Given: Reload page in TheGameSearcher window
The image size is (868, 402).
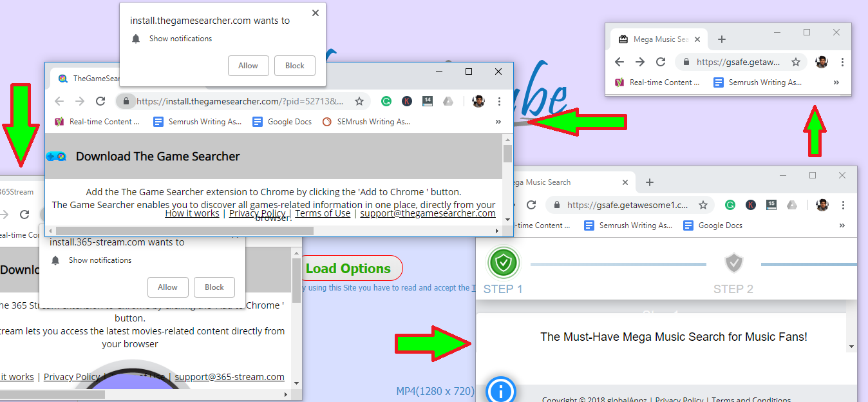Looking at the screenshot, I should click(100, 101).
